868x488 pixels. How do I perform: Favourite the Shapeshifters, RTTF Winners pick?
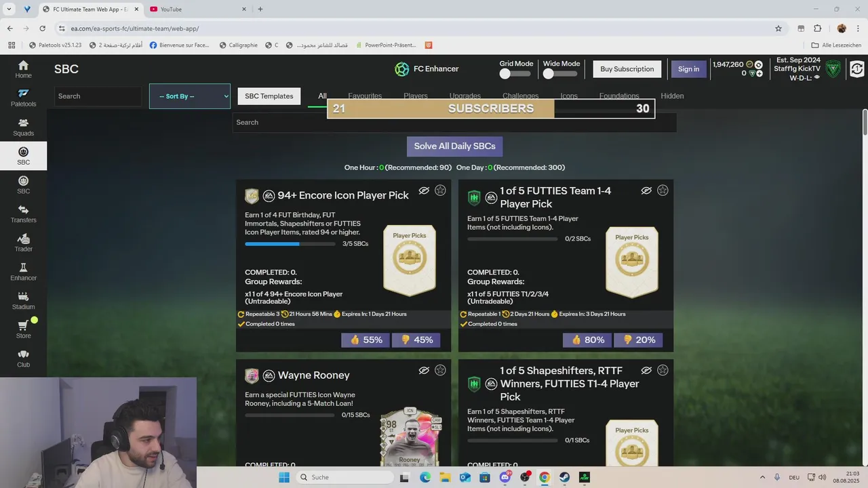(x=663, y=370)
